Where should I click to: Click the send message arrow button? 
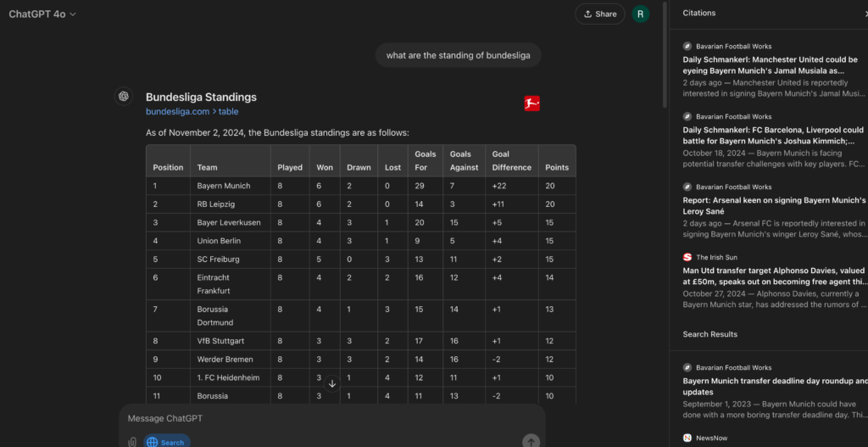coord(531,441)
